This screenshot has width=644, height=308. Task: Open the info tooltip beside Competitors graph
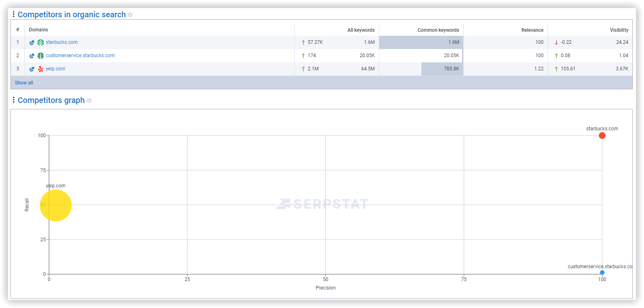click(89, 101)
